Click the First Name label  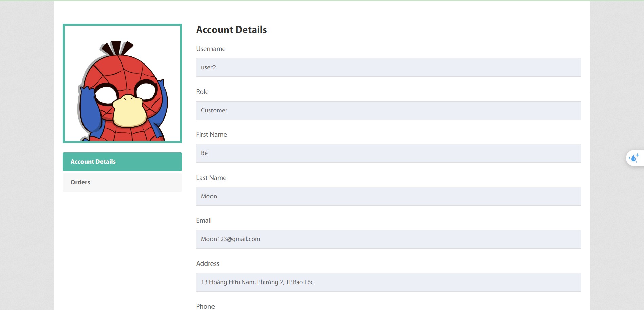point(211,134)
